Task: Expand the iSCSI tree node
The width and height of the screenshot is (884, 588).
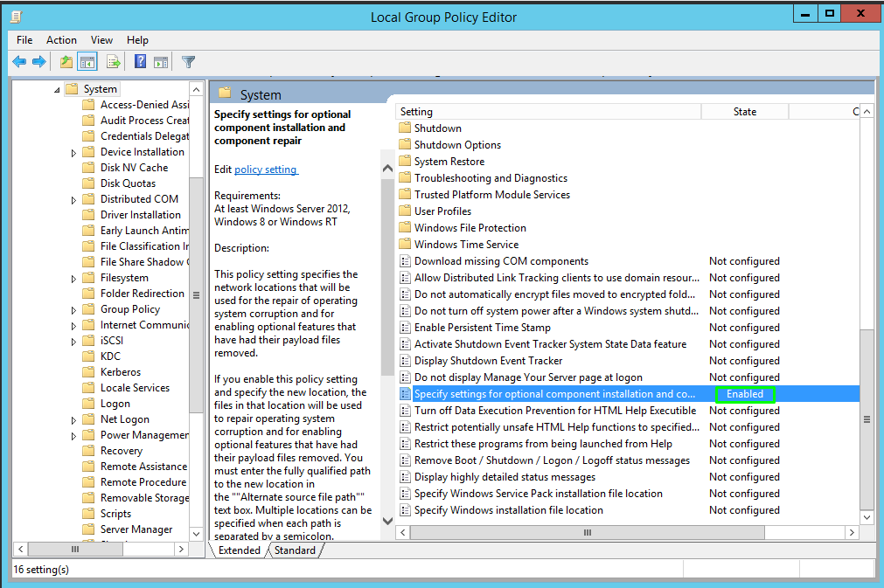Action: pyautogui.click(x=73, y=342)
